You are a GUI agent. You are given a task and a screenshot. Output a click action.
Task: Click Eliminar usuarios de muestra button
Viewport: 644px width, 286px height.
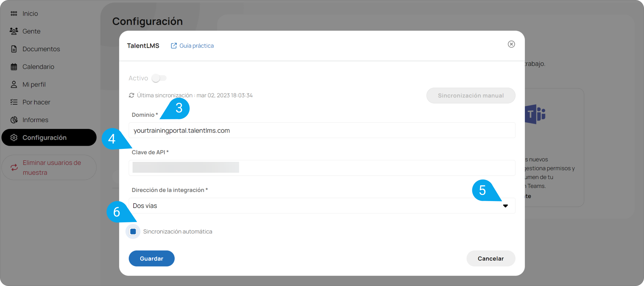tap(49, 167)
